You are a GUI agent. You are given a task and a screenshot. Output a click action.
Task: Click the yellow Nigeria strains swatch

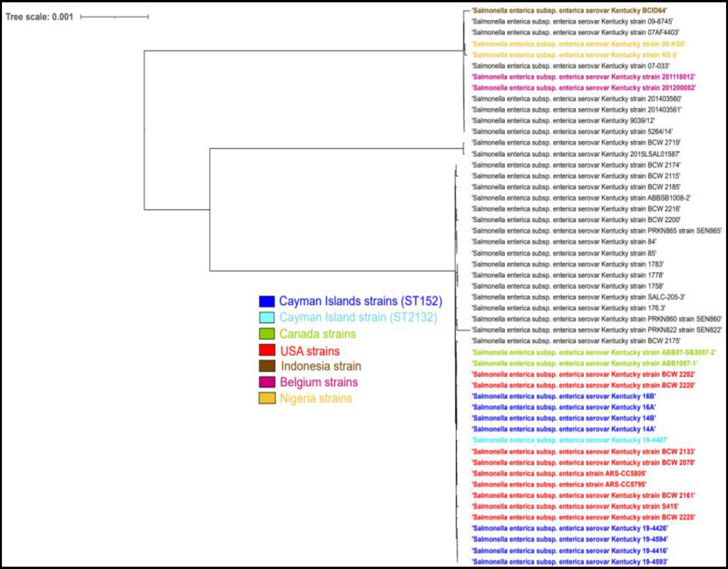click(267, 398)
